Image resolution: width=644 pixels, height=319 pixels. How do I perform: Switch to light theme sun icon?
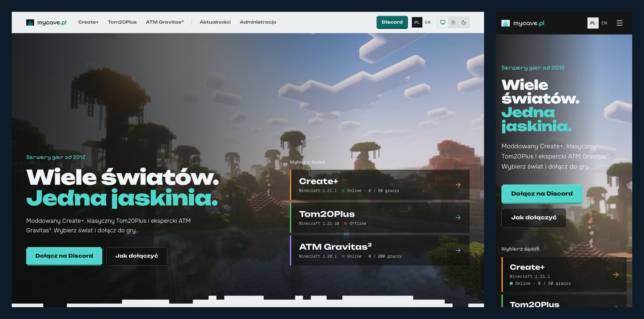[x=453, y=22]
